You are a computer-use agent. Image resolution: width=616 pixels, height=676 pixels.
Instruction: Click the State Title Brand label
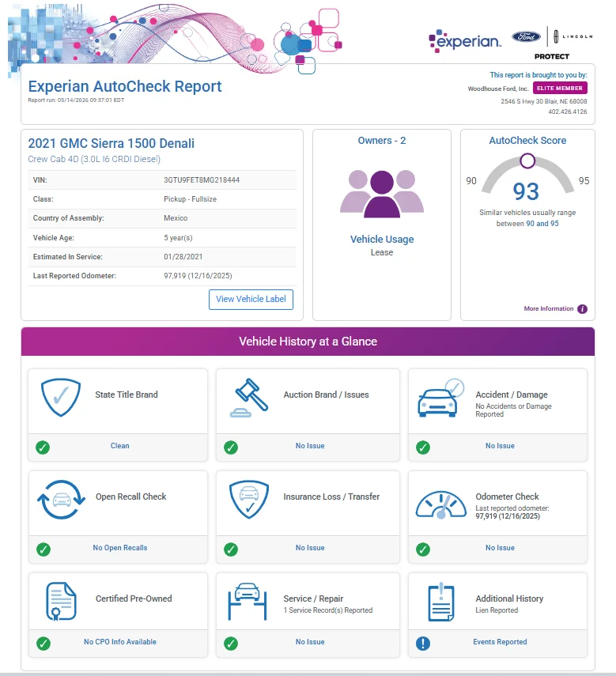coord(127,395)
